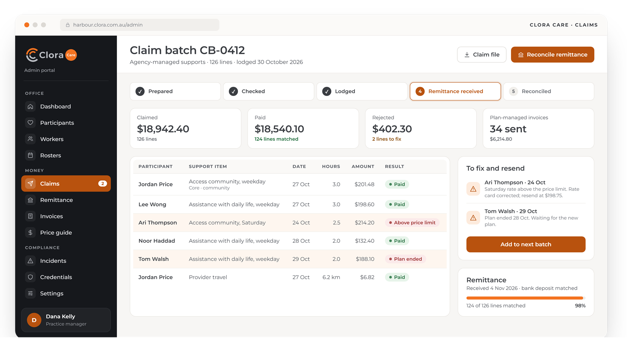Click the 'Plan ended' status badge

pyautogui.click(x=405, y=259)
